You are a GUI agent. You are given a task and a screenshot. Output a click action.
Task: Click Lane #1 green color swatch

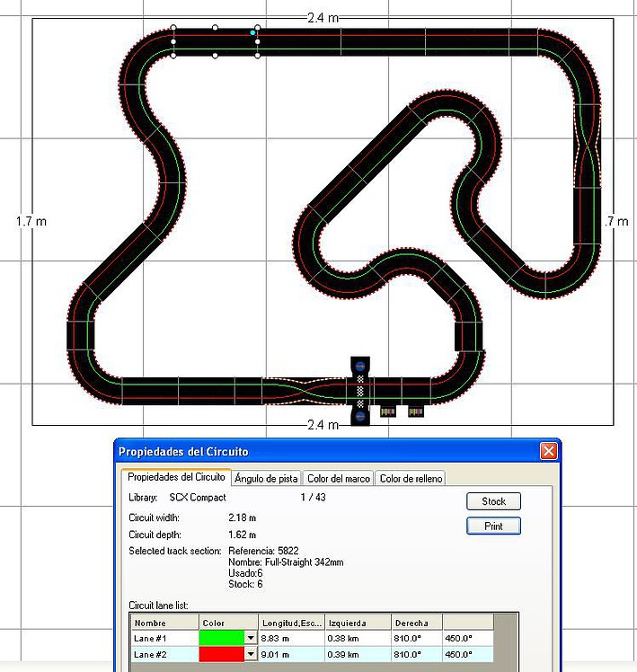[222, 638]
